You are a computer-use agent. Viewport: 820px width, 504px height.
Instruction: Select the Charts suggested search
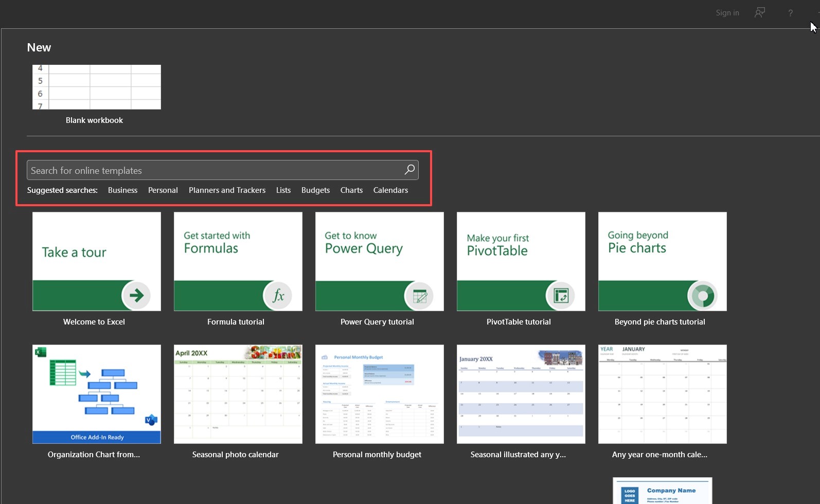(351, 190)
